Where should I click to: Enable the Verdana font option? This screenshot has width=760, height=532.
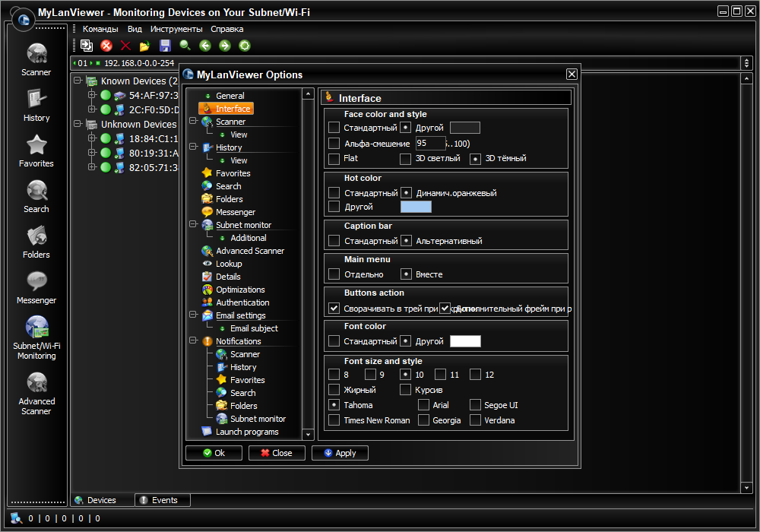pos(476,420)
